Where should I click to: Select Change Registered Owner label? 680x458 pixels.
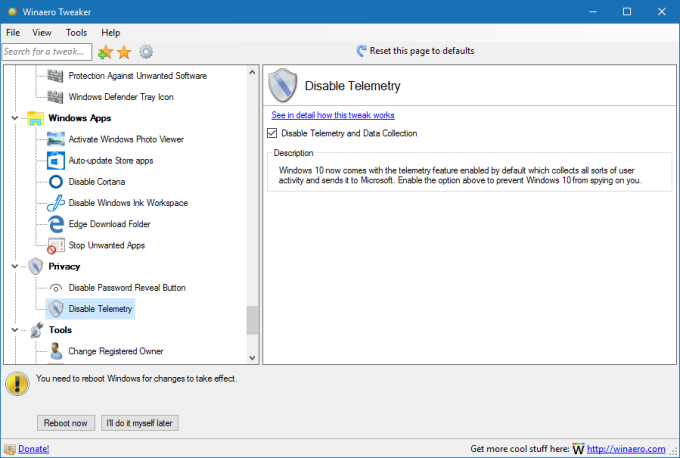click(116, 351)
